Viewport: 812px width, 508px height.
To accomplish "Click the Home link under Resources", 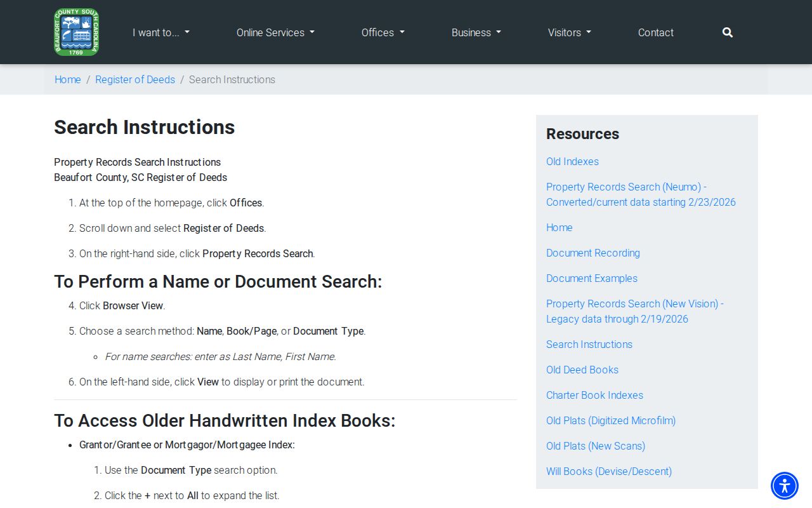I will pos(560,227).
